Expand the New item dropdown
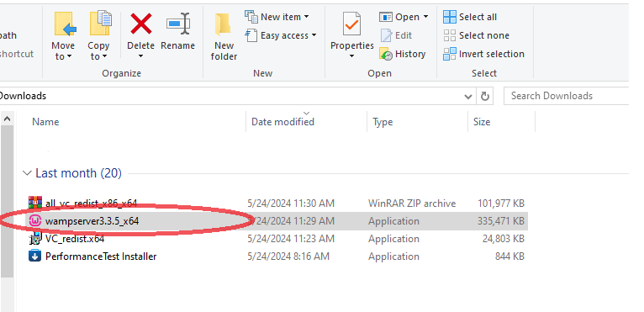 coord(277,17)
